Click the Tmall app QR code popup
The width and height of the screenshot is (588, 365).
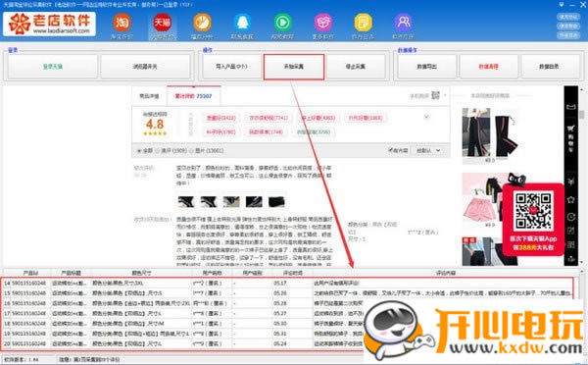[533, 220]
